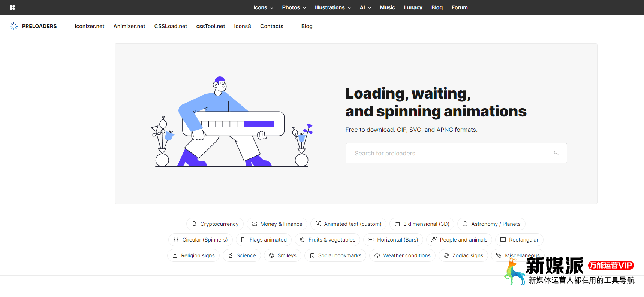
Task: Click the Rectangular square icon
Action: [503, 240]
